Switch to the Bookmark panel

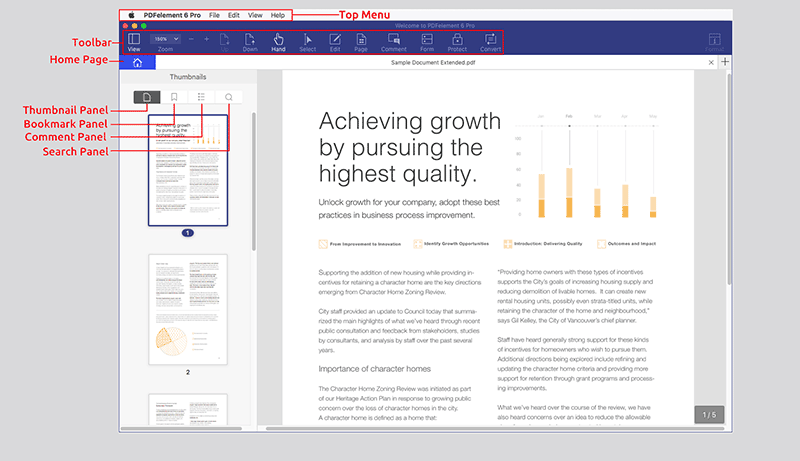tap(174, 97)
